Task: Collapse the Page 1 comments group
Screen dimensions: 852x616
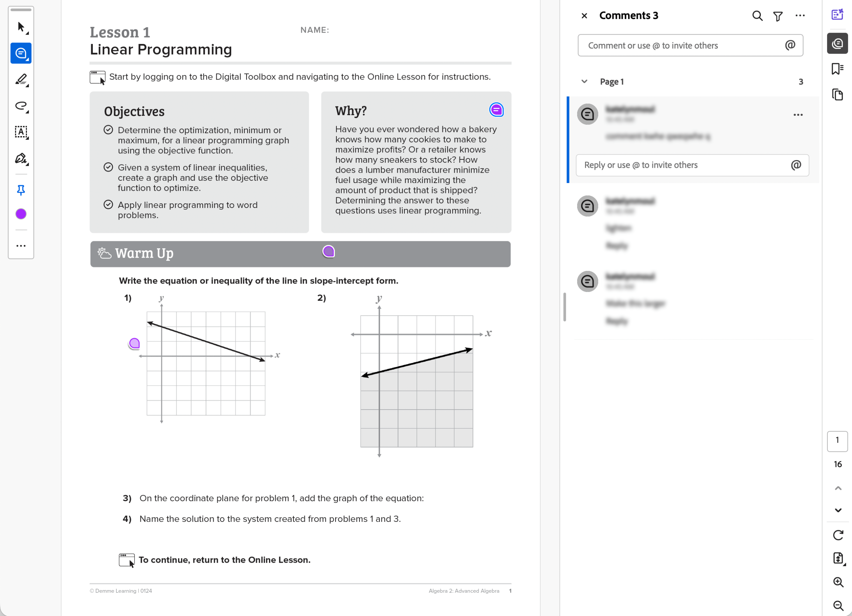Action: tap(584, 82)
